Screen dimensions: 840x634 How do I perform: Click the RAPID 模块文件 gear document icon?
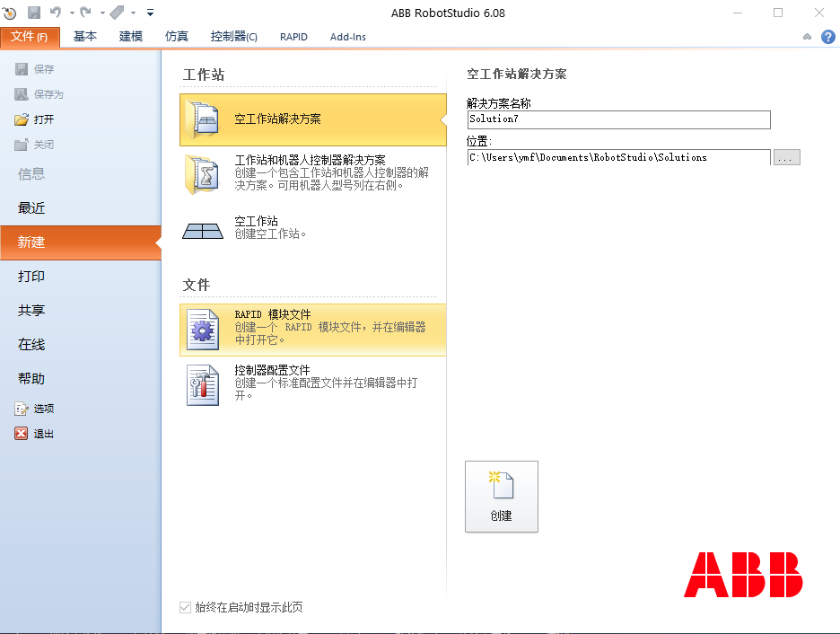coord(203,330)
